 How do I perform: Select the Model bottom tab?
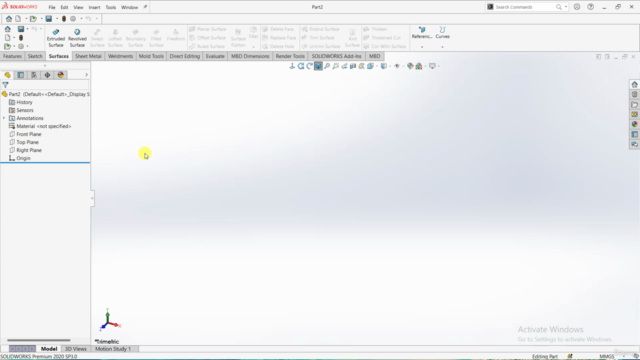pos(49,349)
